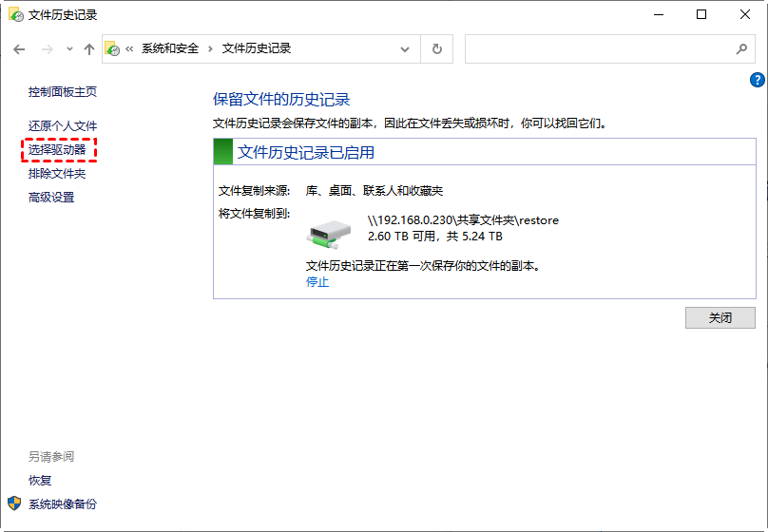This screenshot has height=532, width=768.
Task: Click the 关闭 button
Action: 720,317
